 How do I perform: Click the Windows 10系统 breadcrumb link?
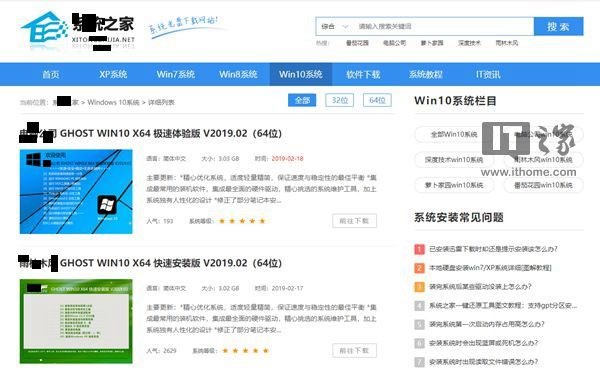113,102
